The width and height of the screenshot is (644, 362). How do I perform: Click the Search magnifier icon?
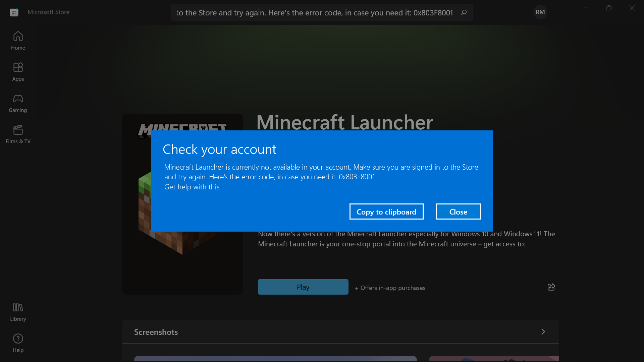[x=464, y=12]
